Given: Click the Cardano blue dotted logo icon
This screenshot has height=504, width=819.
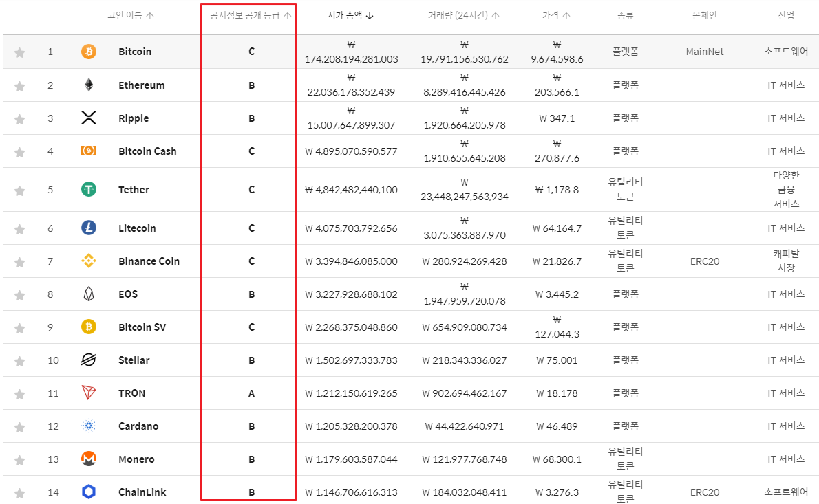Looking at the screenshot, I should point(89,426).
